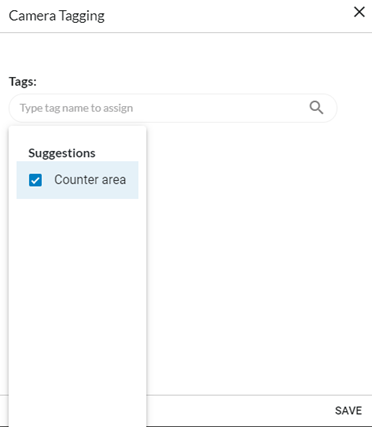Select the Counter area suggestion label

[90, 180]
